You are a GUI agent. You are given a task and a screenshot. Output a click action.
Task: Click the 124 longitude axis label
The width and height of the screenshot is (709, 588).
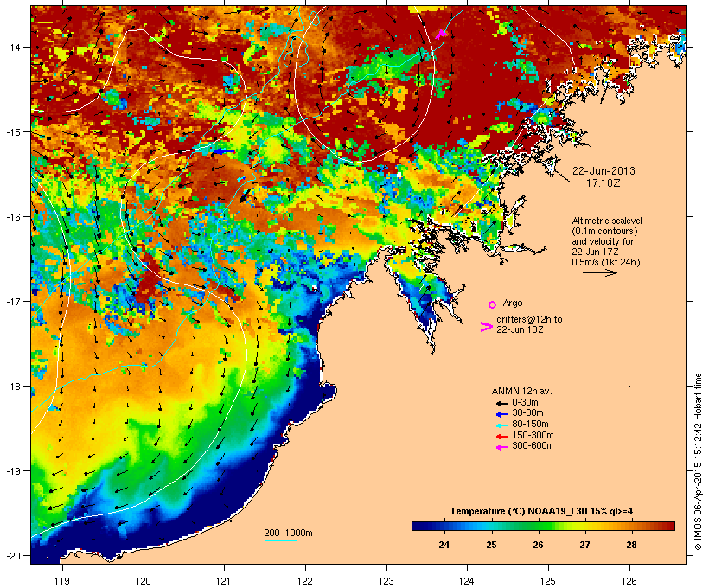coord(467,581)
